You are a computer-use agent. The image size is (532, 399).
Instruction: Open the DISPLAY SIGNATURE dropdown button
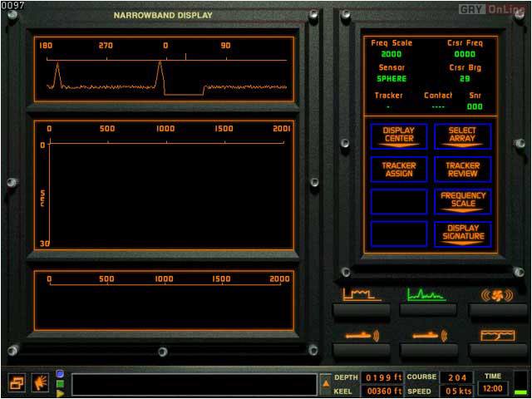[x=462, y=234]
